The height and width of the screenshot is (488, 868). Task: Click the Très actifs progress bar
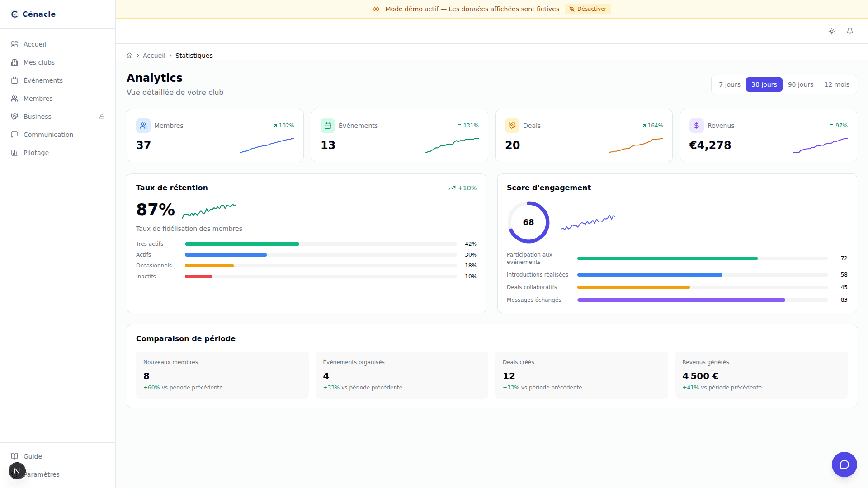[321, 244]
